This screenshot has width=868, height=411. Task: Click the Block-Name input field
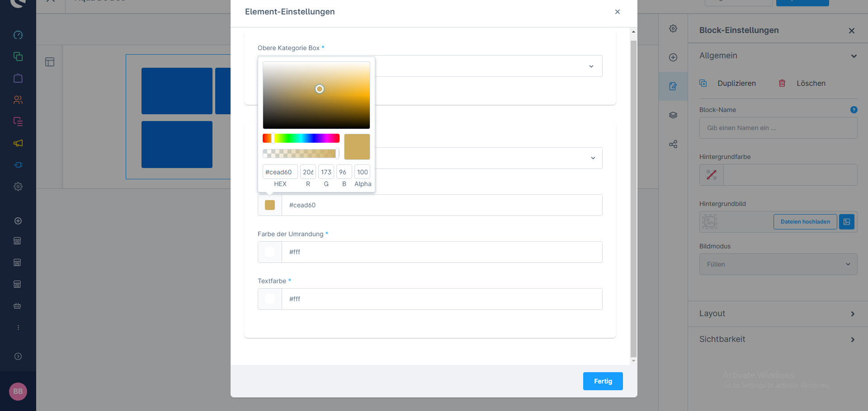[778, 128]
